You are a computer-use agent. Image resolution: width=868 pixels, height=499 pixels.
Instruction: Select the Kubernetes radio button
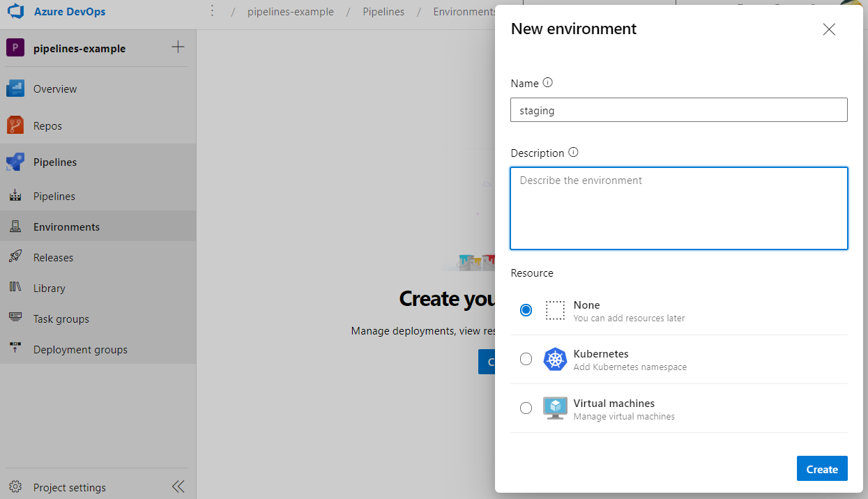click(x=526, y=359)
